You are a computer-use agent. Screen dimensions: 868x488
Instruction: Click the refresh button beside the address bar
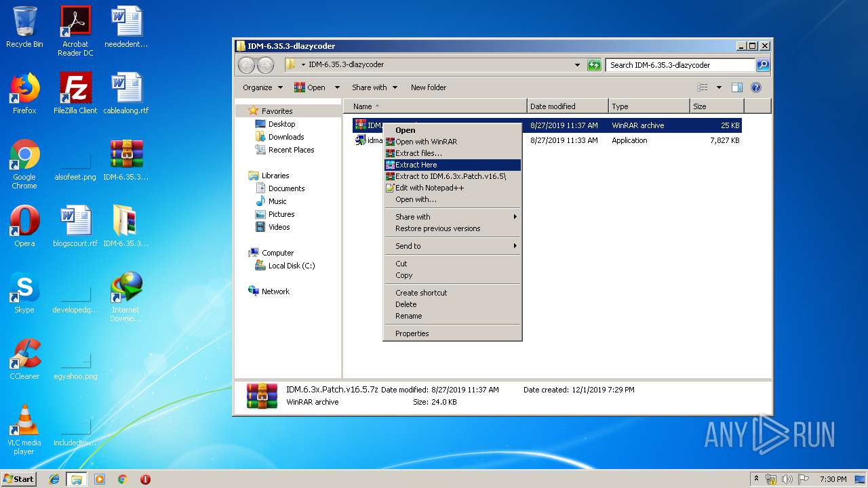click(x=594, y=65)
